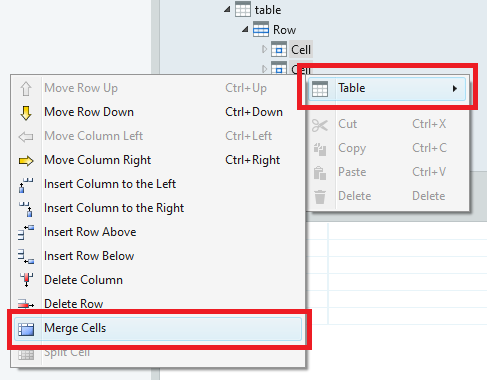Click the Delete Column icon
This screenshot has height=380, width=487.
tap(26, 280)
